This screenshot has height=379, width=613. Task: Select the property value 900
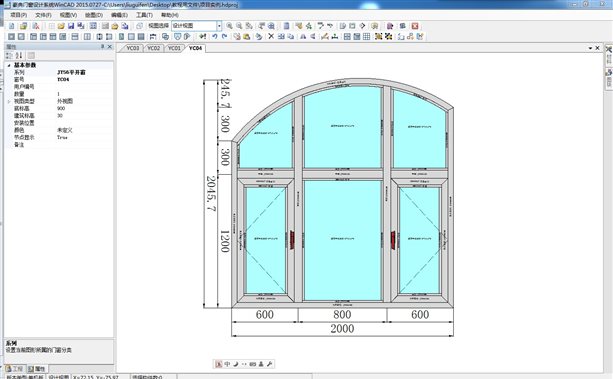pyautogui.click(x=61, y=108)
